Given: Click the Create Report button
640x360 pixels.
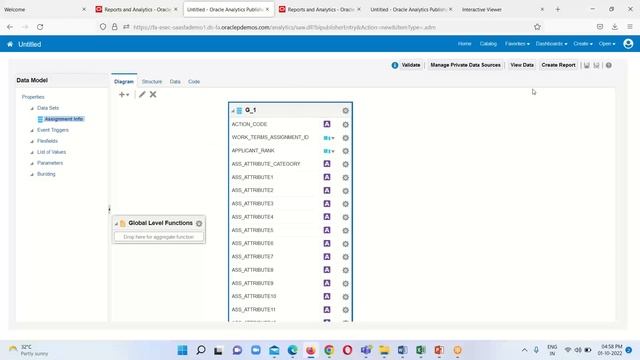Looking at the screenshot, I should tap(558, 65).
